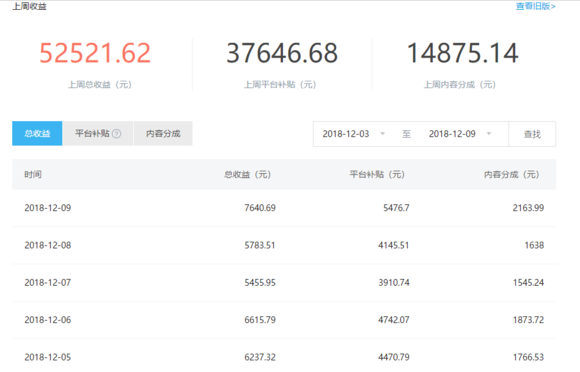Click platform subsidy value 4145.51
Screen dimensions: 580x372
point(394,245)
